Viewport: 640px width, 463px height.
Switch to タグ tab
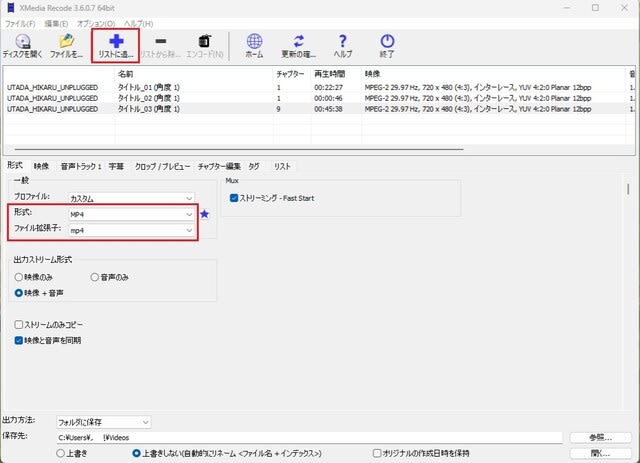(254, 166)
